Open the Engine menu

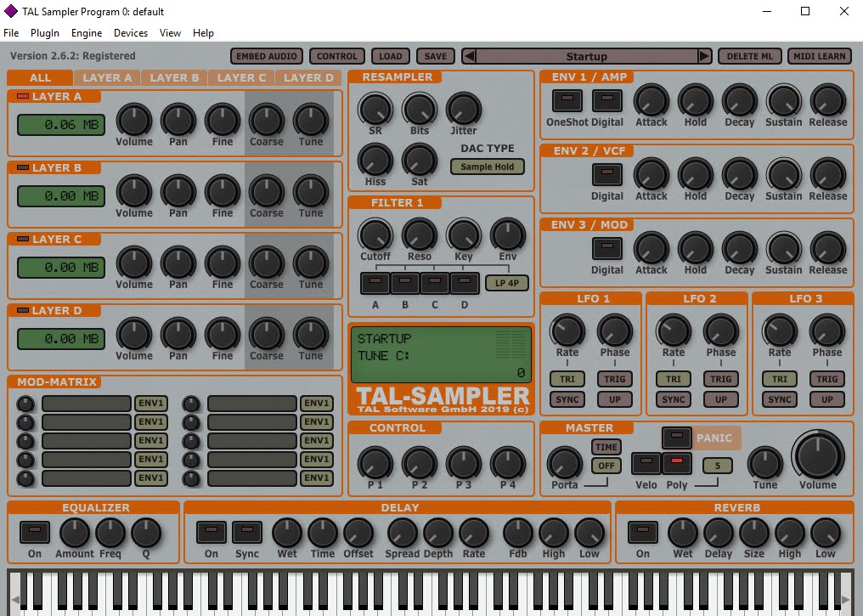point(87,33)
